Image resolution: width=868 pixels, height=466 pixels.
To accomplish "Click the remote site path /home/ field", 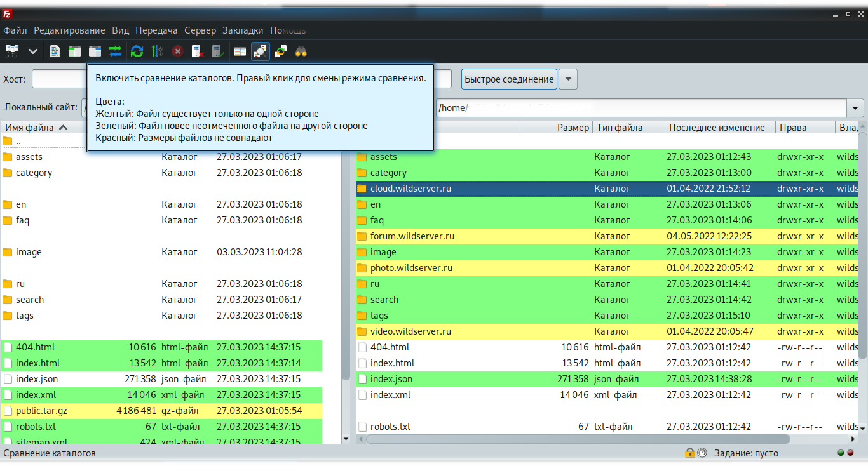I will (x=642, y=108).
